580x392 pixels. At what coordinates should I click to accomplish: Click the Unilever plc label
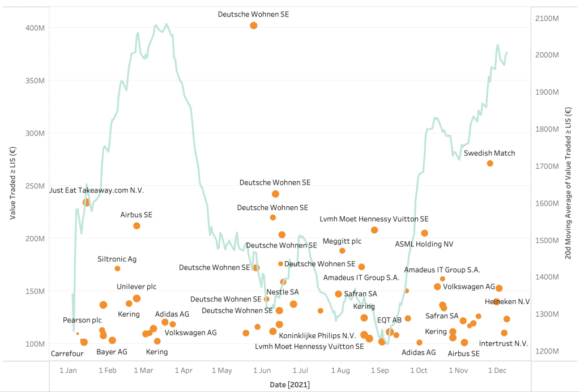[137, 286]
